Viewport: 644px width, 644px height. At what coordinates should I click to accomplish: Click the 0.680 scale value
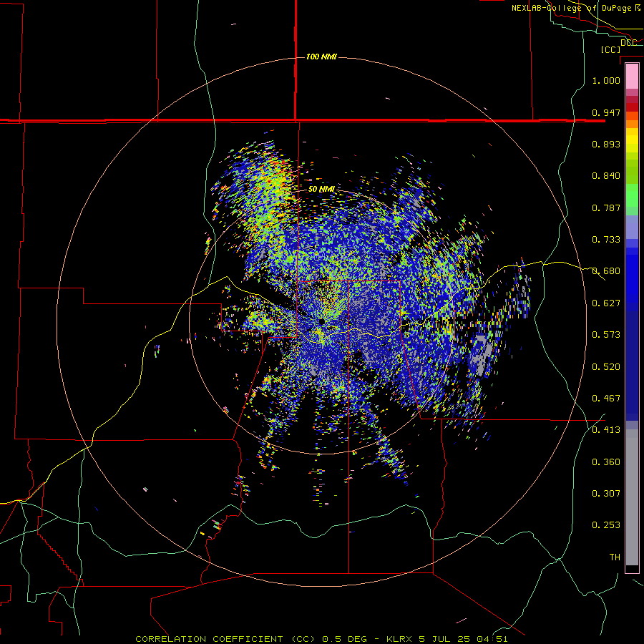click(x=606, y=271)
